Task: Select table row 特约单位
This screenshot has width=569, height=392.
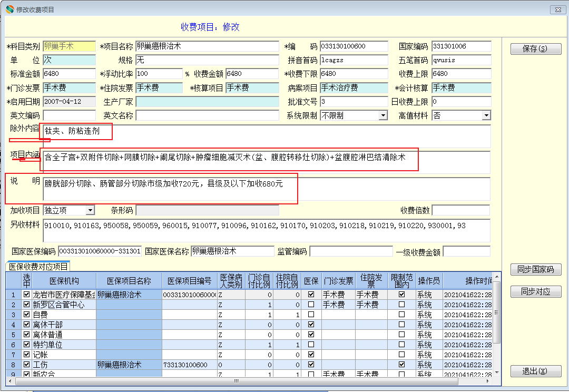Action: (x=249, y=345)
